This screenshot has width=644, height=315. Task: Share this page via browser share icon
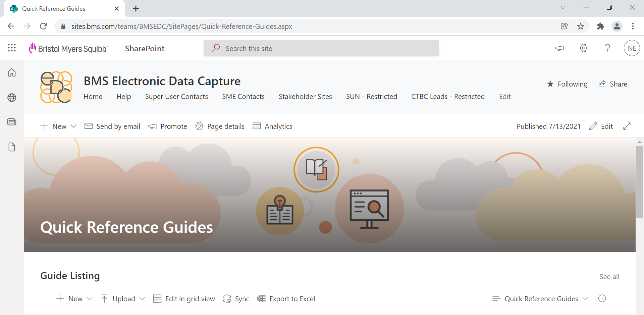[x=565, y=26]
